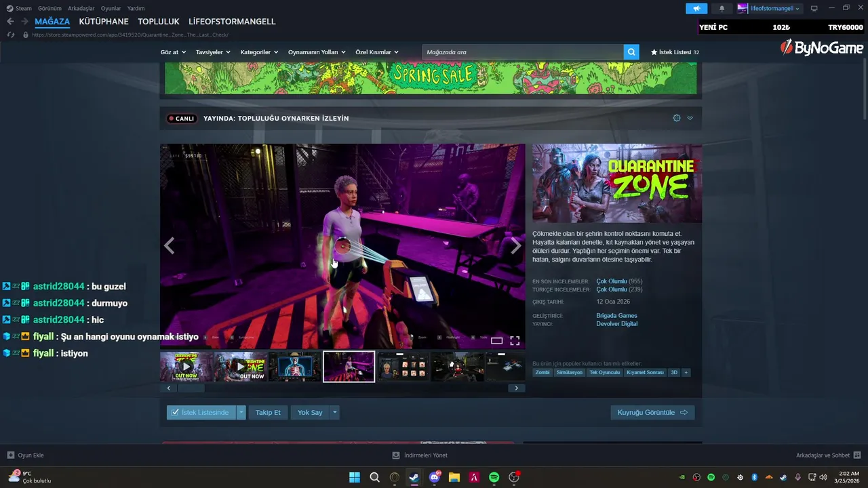Click the Spring Sale banner
The width and height of the screenshot is (868, 488).
(x=431, y=78)
